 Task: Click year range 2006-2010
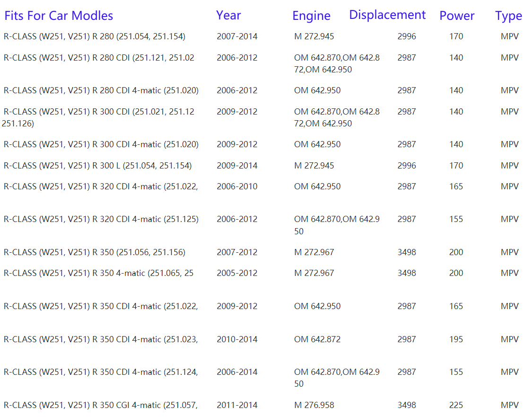(237, 186)
